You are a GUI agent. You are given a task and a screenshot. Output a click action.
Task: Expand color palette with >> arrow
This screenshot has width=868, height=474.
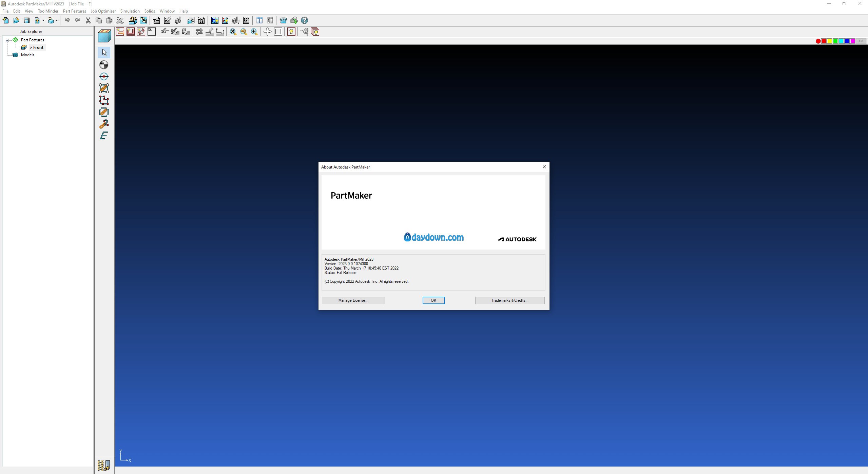click(x=861, y=41)
